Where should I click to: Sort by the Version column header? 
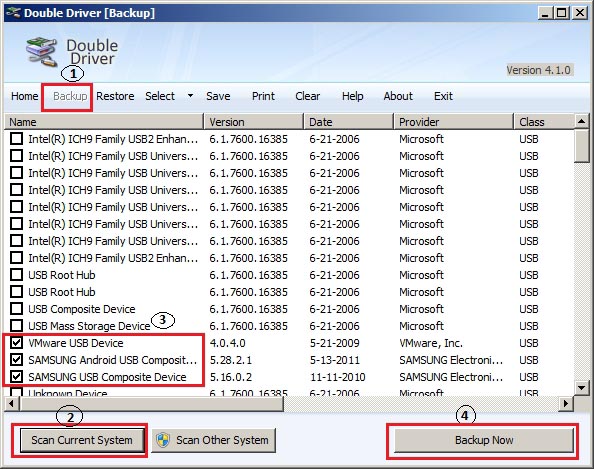254,122
